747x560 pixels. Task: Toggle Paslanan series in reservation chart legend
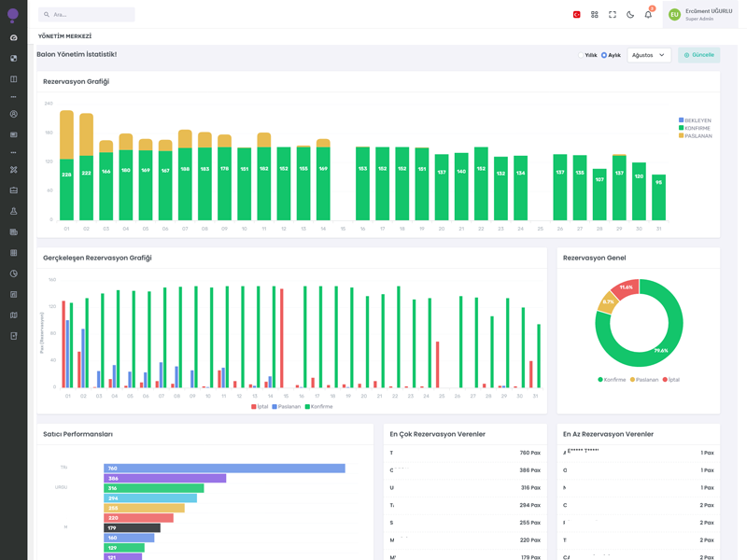tap(697, 136)
